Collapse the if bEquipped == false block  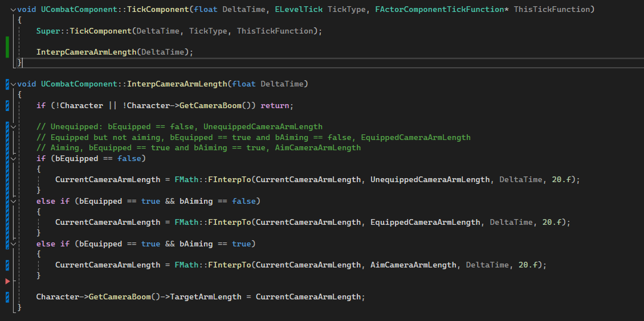(14, 158)
